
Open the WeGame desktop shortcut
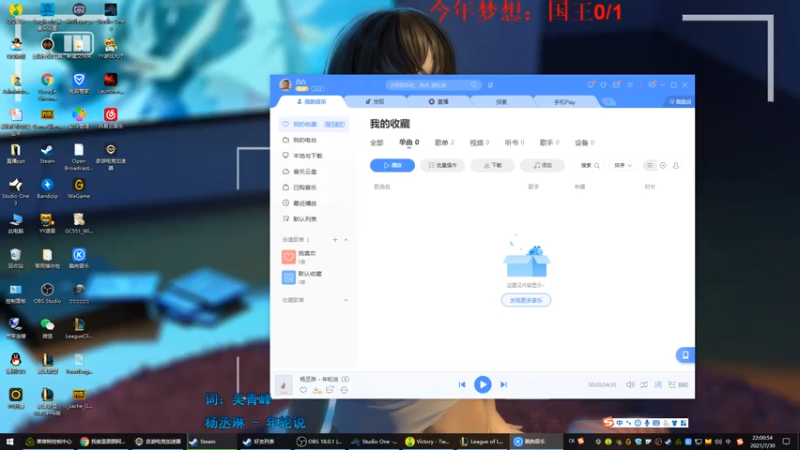point(79,188)
